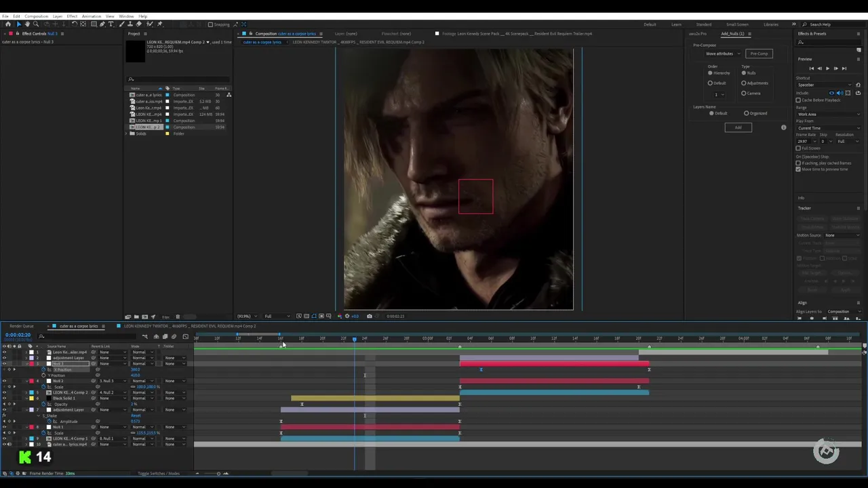Screen dimensions: 868x488
Task: Select the Brush tool
Action: tap(121, 24)
